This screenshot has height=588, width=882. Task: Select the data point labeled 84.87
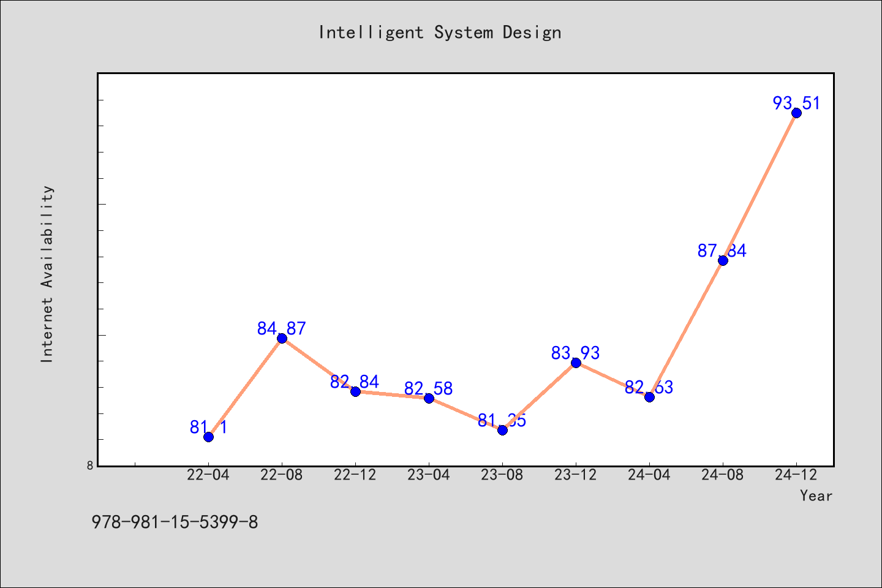pos(282,338)
